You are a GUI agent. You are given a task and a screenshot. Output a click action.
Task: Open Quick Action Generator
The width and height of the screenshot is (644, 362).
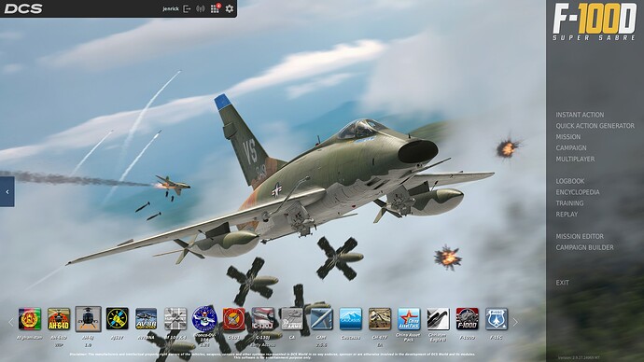[595, 126]
